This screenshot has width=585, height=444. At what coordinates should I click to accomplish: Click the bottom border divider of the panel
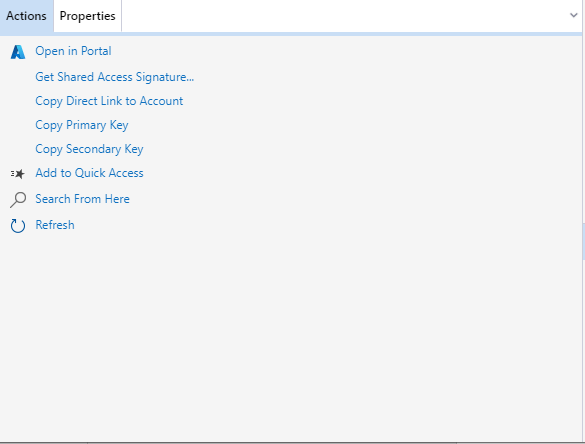(x=292, y=443)
